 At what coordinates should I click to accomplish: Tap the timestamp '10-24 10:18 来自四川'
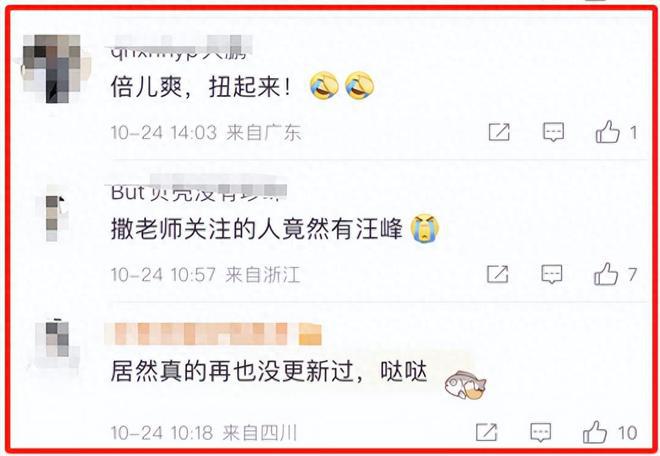tap(204, 432)
